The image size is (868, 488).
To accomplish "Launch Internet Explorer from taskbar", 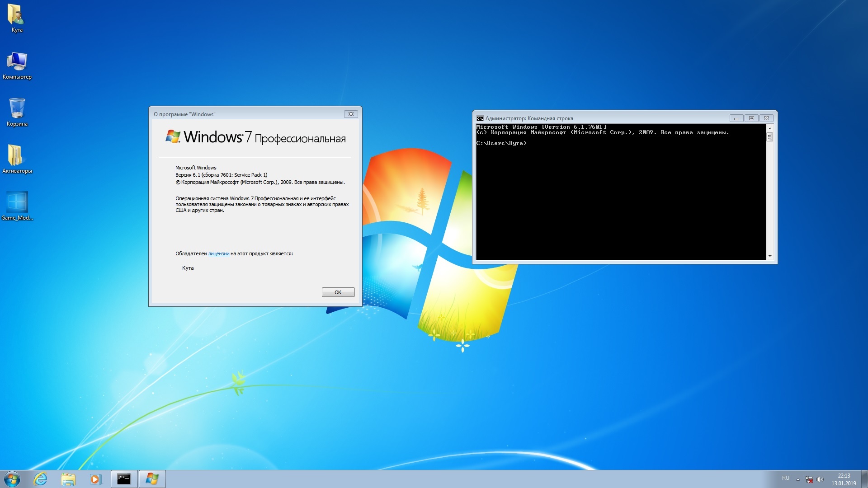I will click(41, 479).
